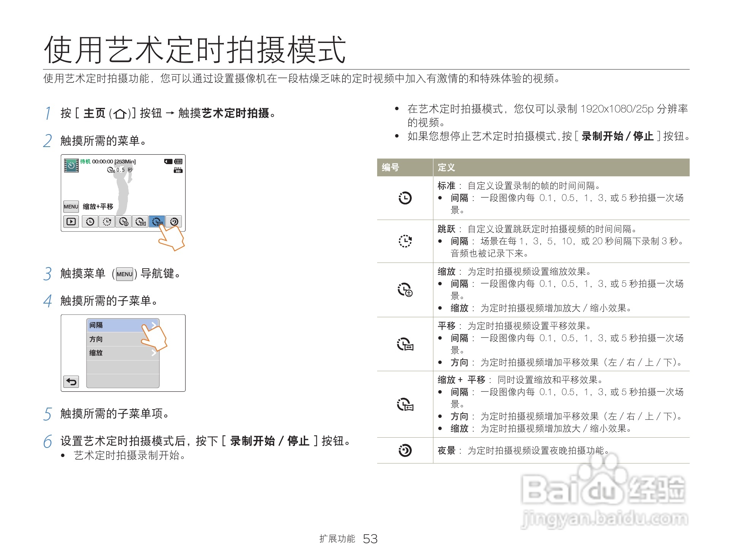Click the standard clock icon in the table
The width and height of the screenshot is (733, 560).
[x=405, y=198]
